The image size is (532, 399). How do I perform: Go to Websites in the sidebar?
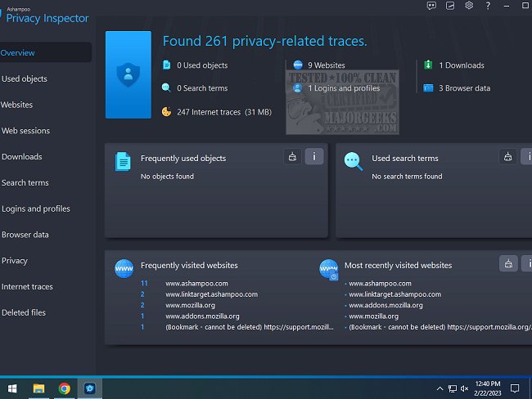pos(16,105)
